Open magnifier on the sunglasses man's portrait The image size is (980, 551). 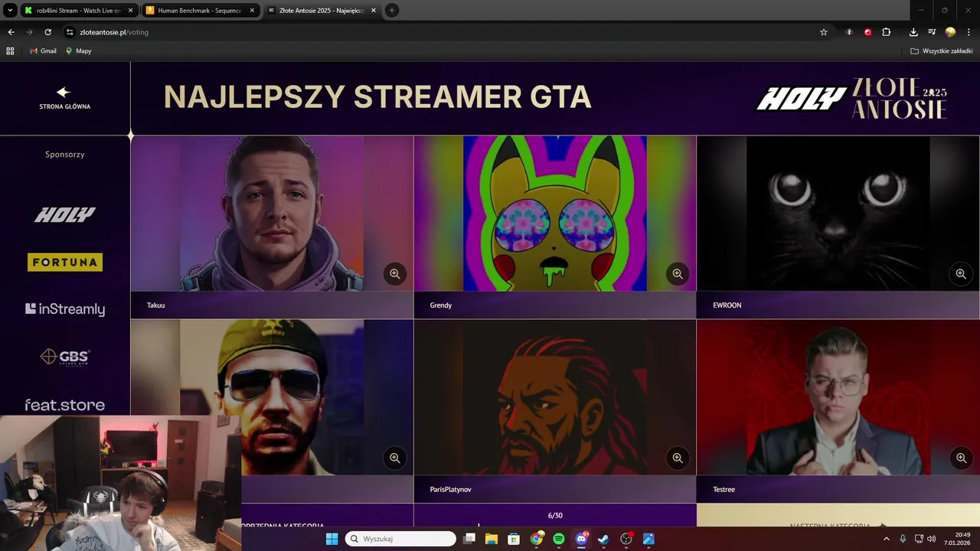tap(395, 458)
